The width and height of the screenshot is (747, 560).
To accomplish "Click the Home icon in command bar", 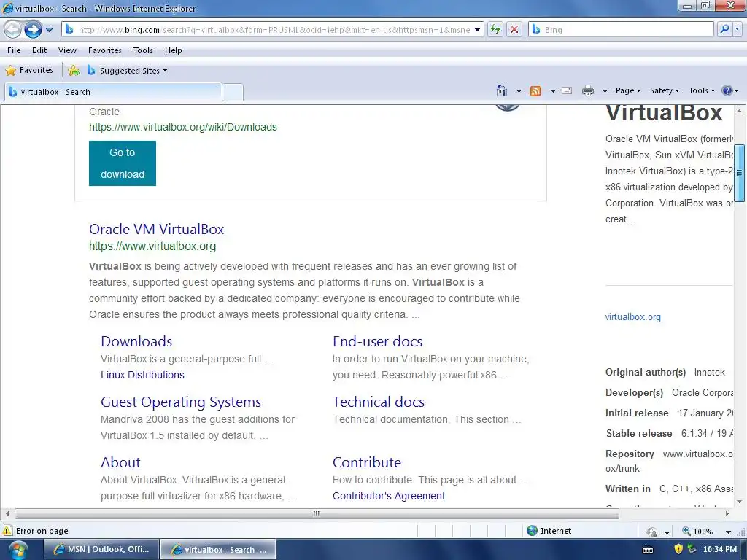I will [x=502, y=90].
